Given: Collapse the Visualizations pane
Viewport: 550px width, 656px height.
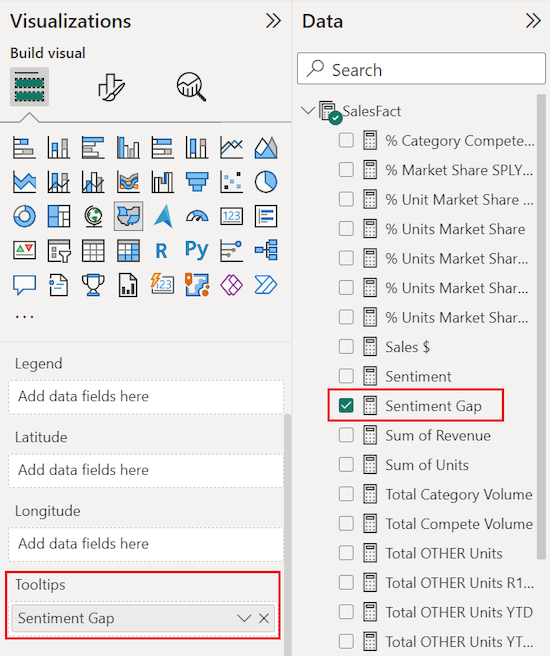Looking at the screenshot, I should point(273,20).
